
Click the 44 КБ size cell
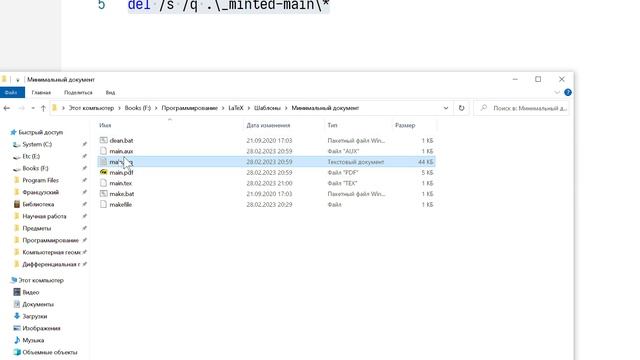(x=425, y=162)
